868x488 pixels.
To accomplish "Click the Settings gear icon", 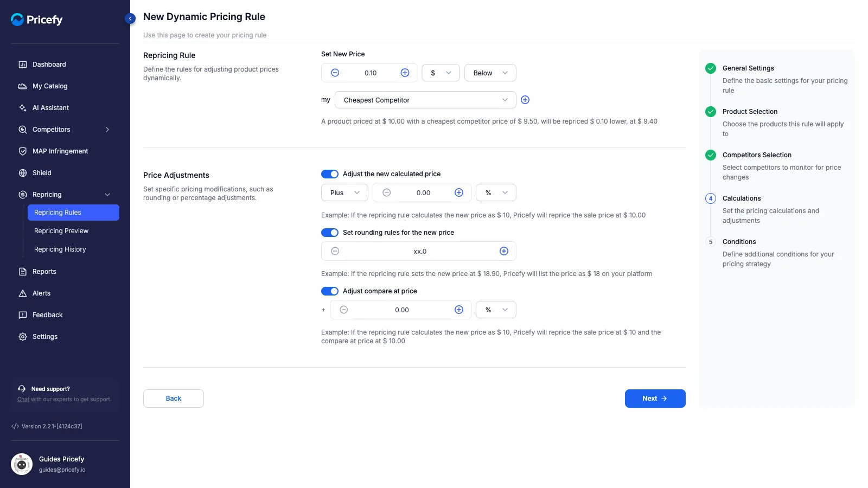I will pos(23,337).
